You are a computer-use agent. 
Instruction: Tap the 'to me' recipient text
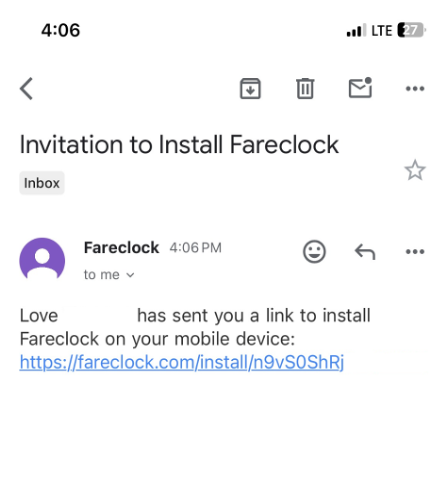101,275
